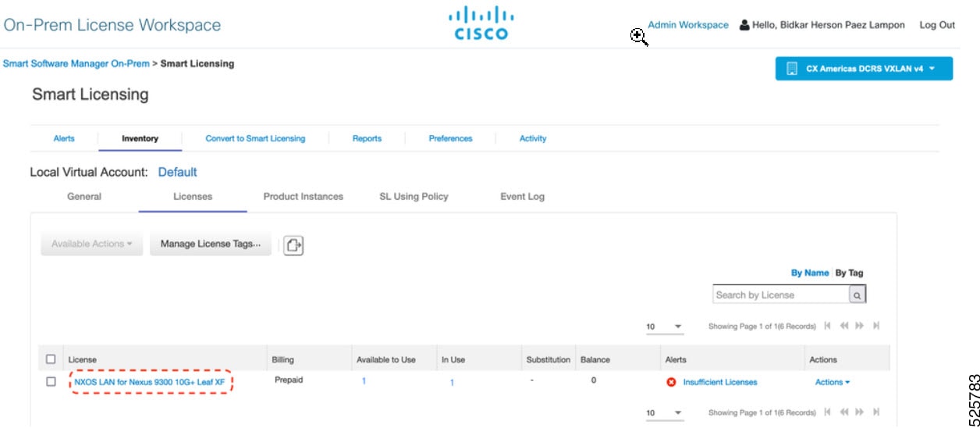Screen dimensions: 980x428
Task: Click the In Use column header
Action: 453,360
